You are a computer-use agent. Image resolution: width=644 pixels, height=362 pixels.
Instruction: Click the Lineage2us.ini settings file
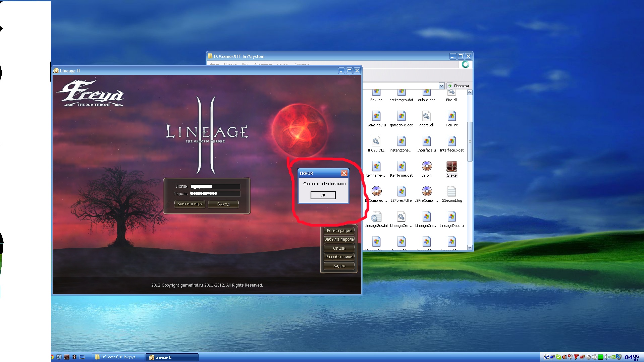[x=376, y=217]
